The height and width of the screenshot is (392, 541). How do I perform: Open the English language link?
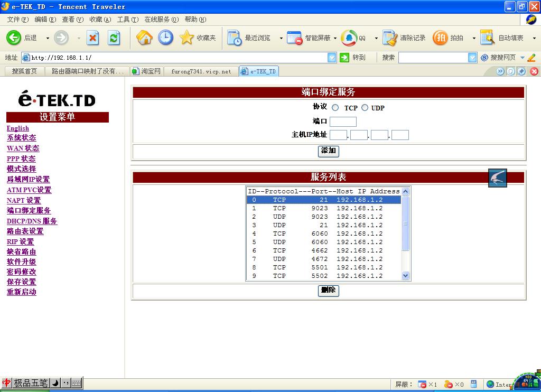18,128
